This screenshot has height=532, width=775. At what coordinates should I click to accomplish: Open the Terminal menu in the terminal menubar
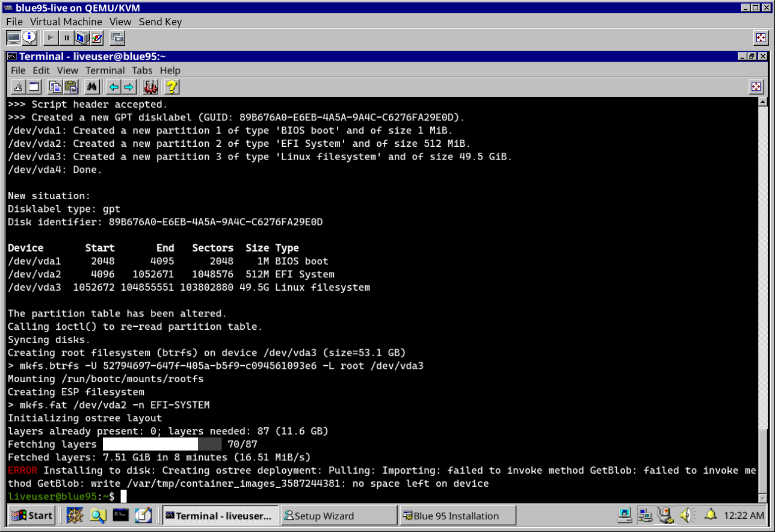click(105, 70)
